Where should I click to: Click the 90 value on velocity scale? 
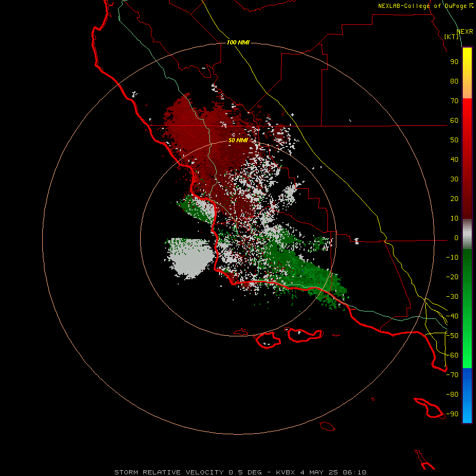point(454,62)
